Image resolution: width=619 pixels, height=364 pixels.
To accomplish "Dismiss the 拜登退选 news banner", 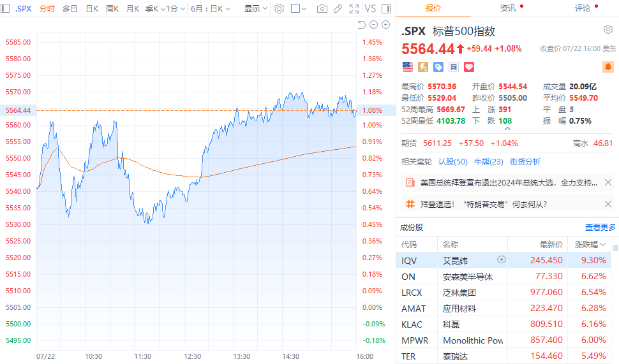I will (x=608, y=204).
